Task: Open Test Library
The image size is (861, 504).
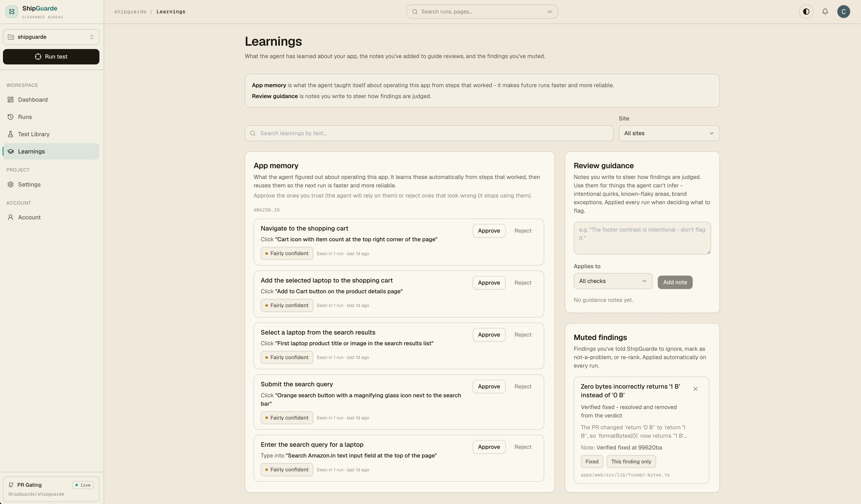Action: click(x=51, y=134)
